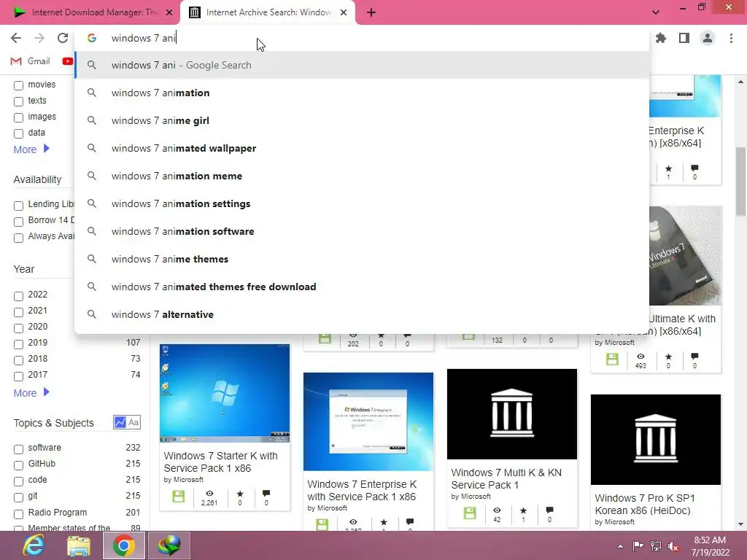Check the Borrow 14 Days filter

click(x=18, y=222)
